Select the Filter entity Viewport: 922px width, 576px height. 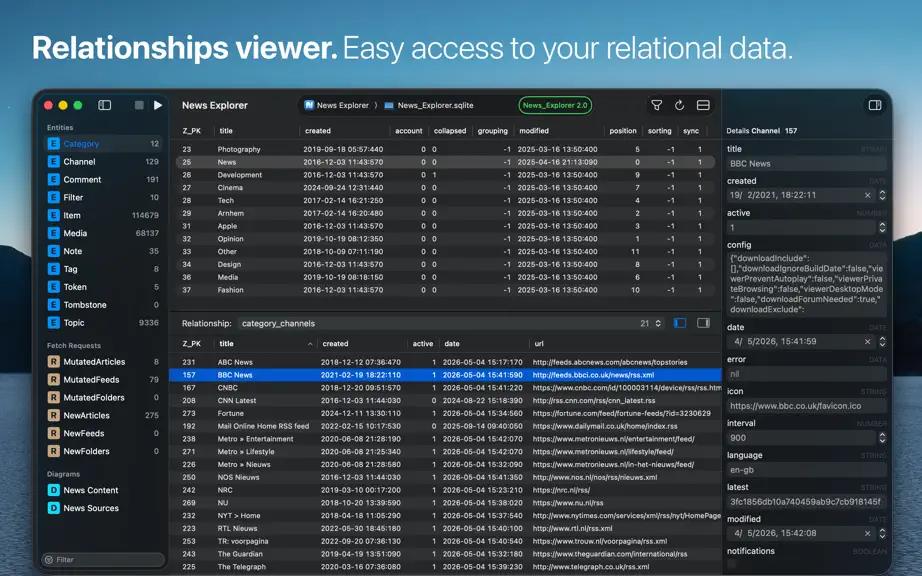pyautogui.click(x=103, y=197)
